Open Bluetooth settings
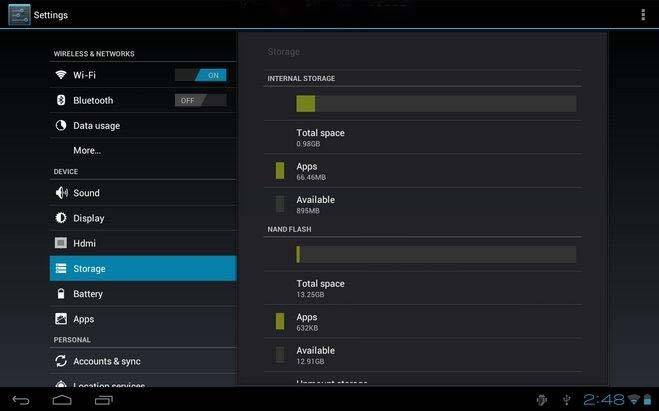Viewport: 659px width, 411px height. [x=143, y=100]
